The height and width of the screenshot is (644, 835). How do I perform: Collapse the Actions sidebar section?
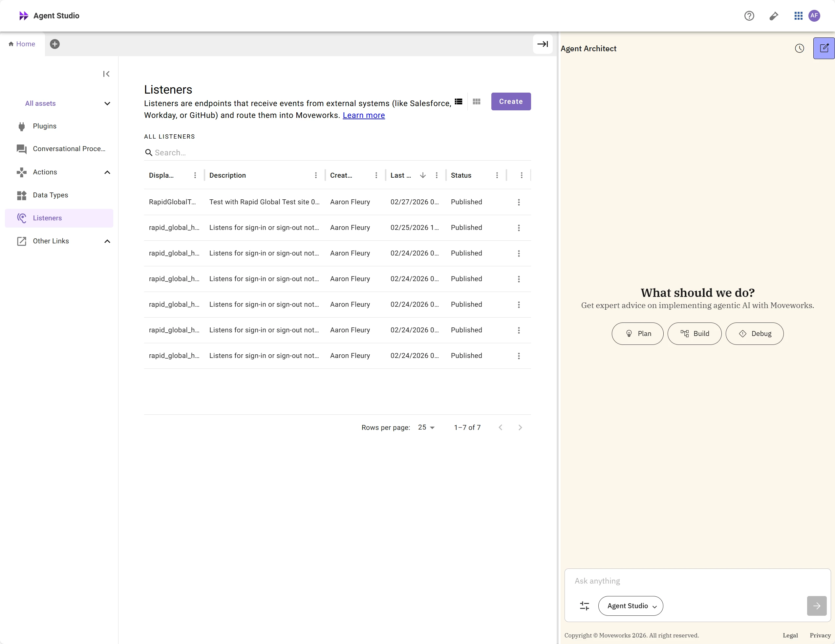(x=107, y=172)
